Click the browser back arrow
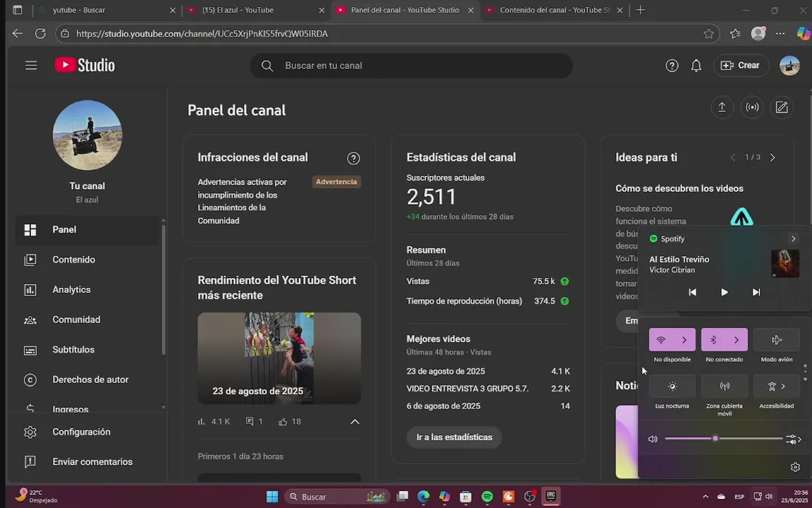This screenshot has width=812, height=508. point(18,34)
